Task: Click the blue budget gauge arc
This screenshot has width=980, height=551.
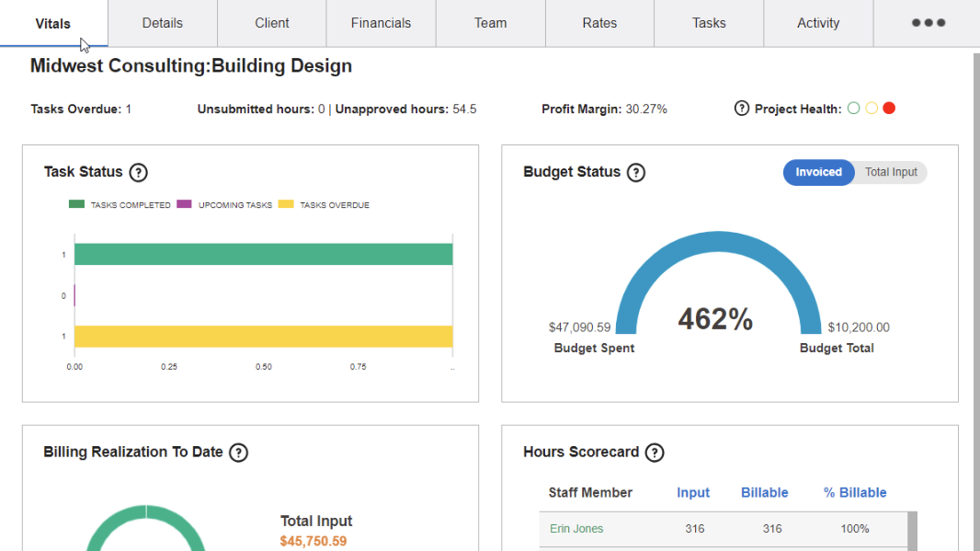Action: coord(718,243)
